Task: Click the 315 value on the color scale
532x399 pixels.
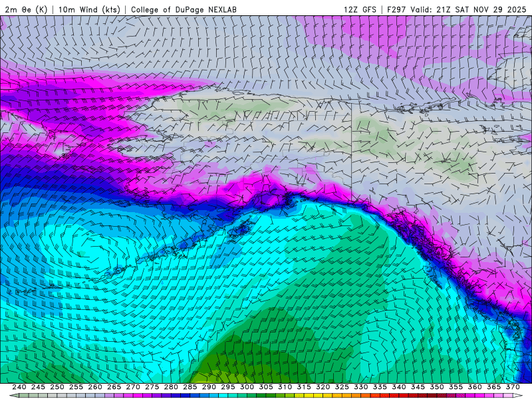Action: [x=304, y=387]
